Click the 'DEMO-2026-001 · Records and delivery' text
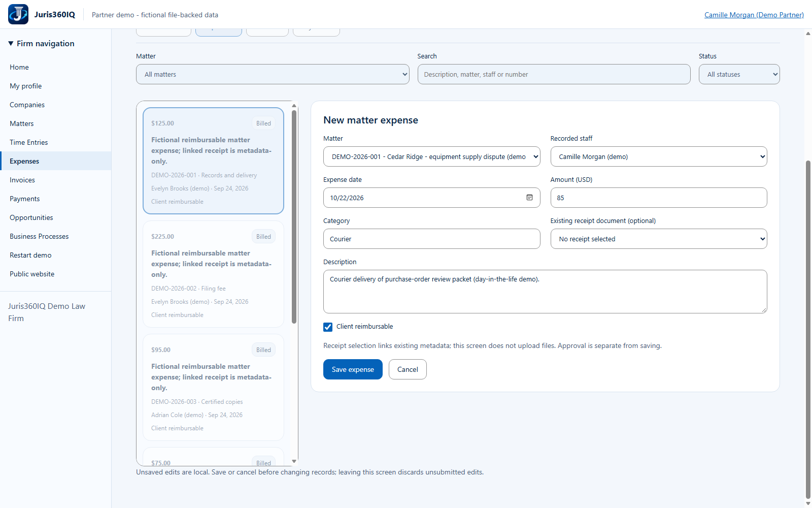The height and width of the screenshot is (508, 812). tap(204, 175)
